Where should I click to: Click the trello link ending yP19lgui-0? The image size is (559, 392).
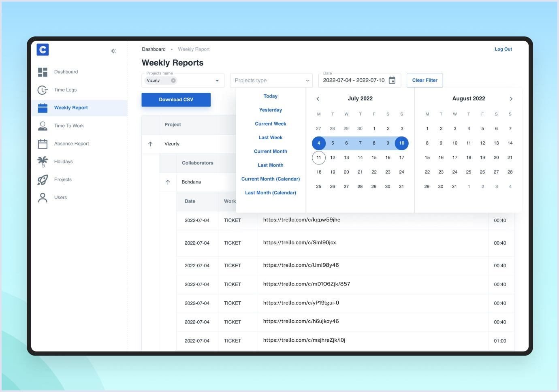[x=301, y=303]
